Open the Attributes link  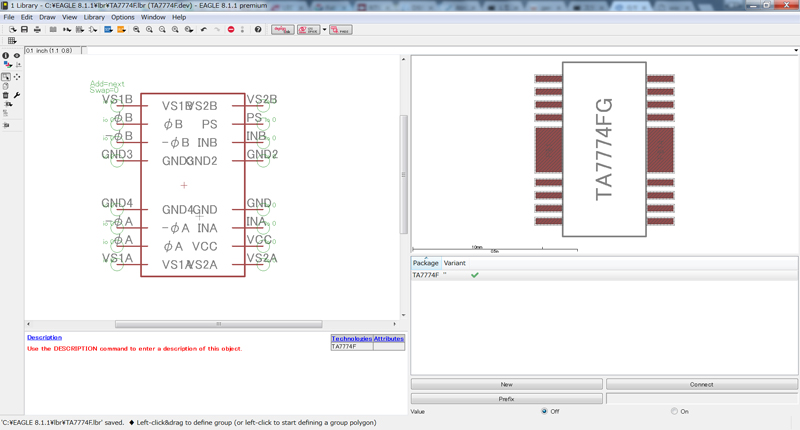point(389,338)
